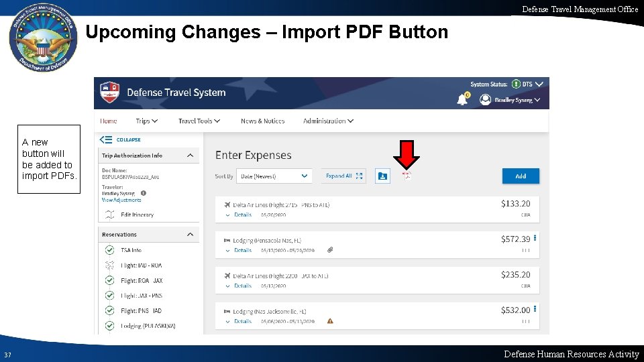
Task: Open the Bradley Sysreg user menu chevron
Action: coord(537,100)
